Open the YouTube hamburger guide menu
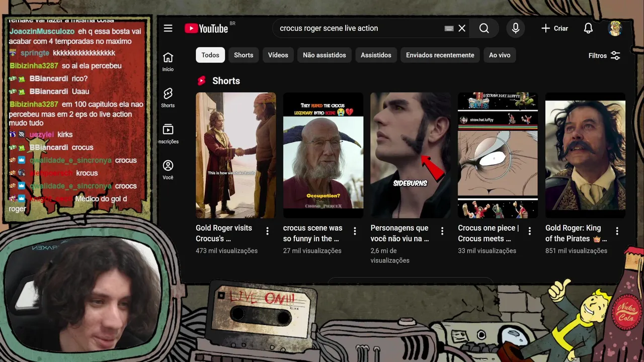This screenshot has width=644, height=362. [x=168, y=28]
